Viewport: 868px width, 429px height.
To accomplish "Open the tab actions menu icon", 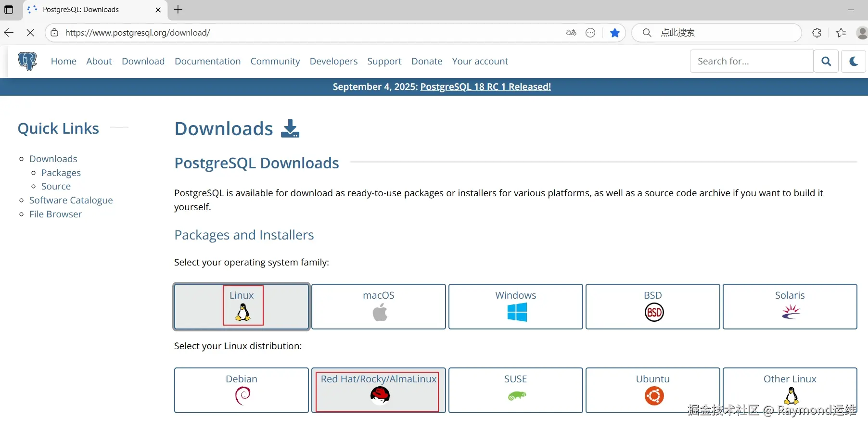I will coord(9,10).
